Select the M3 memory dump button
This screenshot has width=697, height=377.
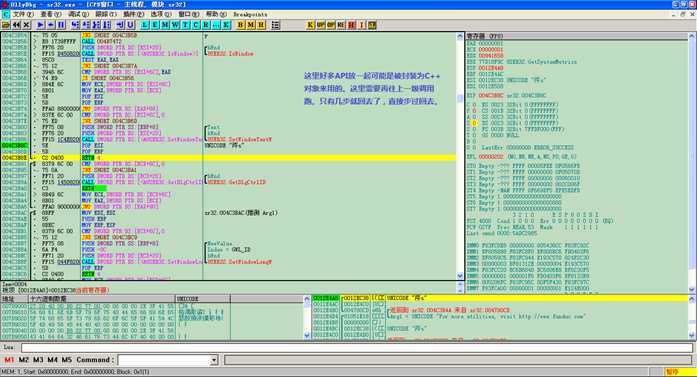(x=38, y=360)
